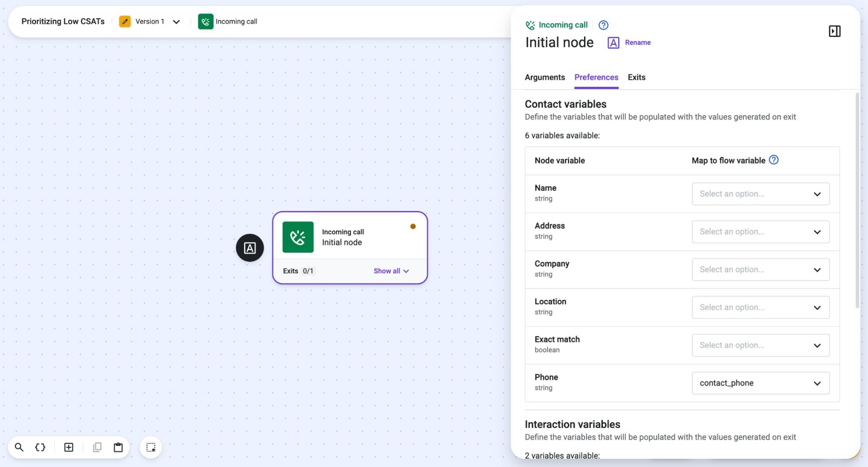Click the 'Node variable' column header
This screenshot has height=467, width=868.
click(x=559, y=161)
